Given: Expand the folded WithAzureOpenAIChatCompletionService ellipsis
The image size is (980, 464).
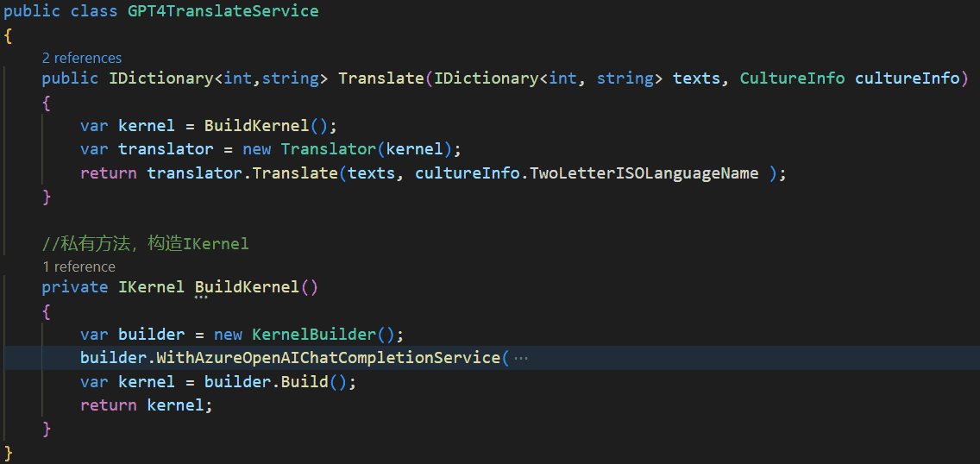Looking at the screenshot, I should [x=520, y=358].
